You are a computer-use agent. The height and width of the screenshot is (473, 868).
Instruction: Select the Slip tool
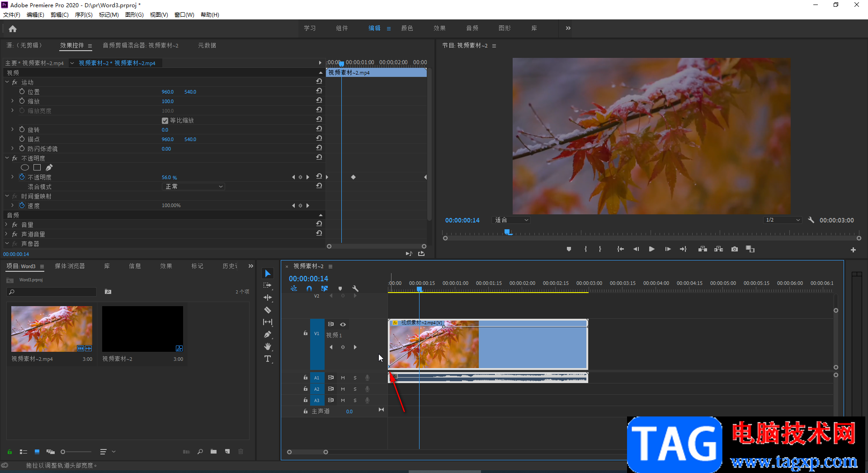coord(268,322)
